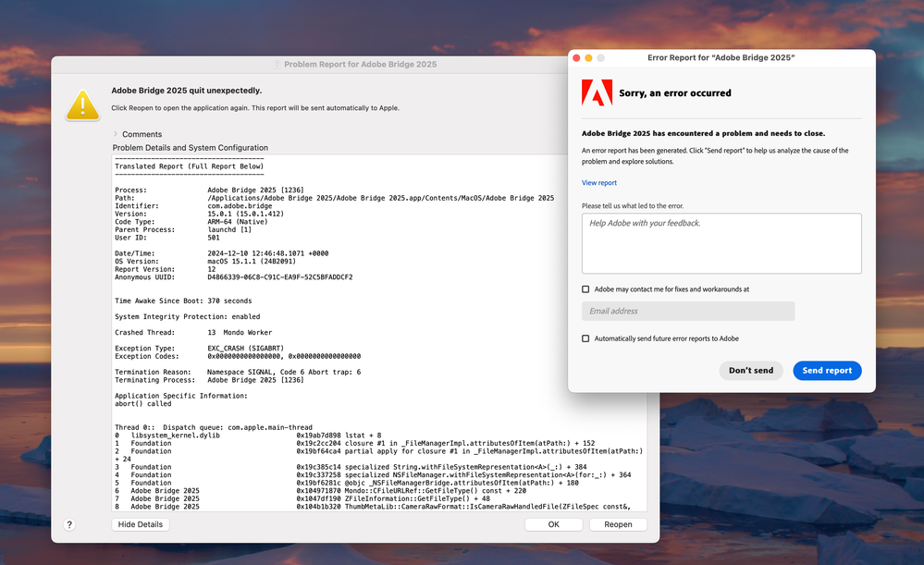Viewport: 924px width, 565px height.
Task: Click the Anonymous UUID value
Action: click(x=280, y=277)
